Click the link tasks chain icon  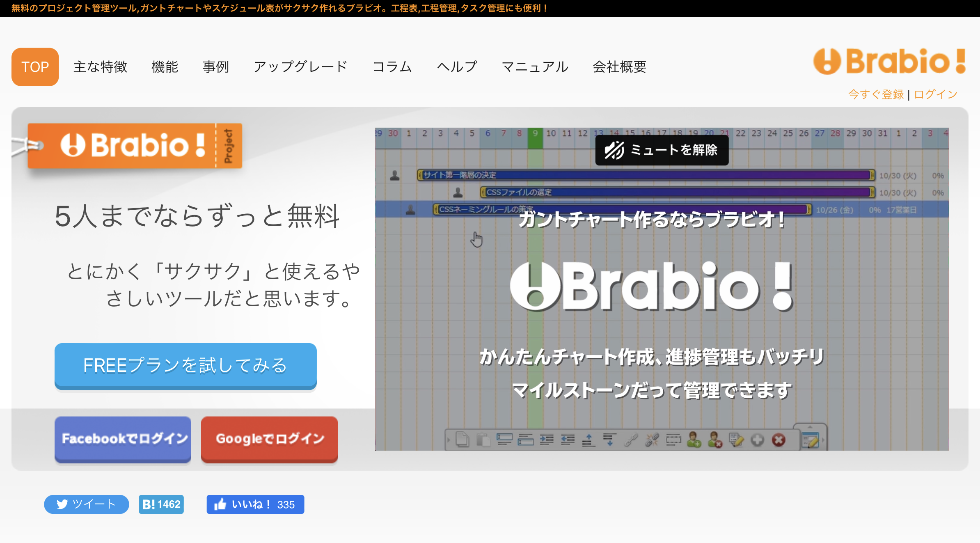click(631, 440)
